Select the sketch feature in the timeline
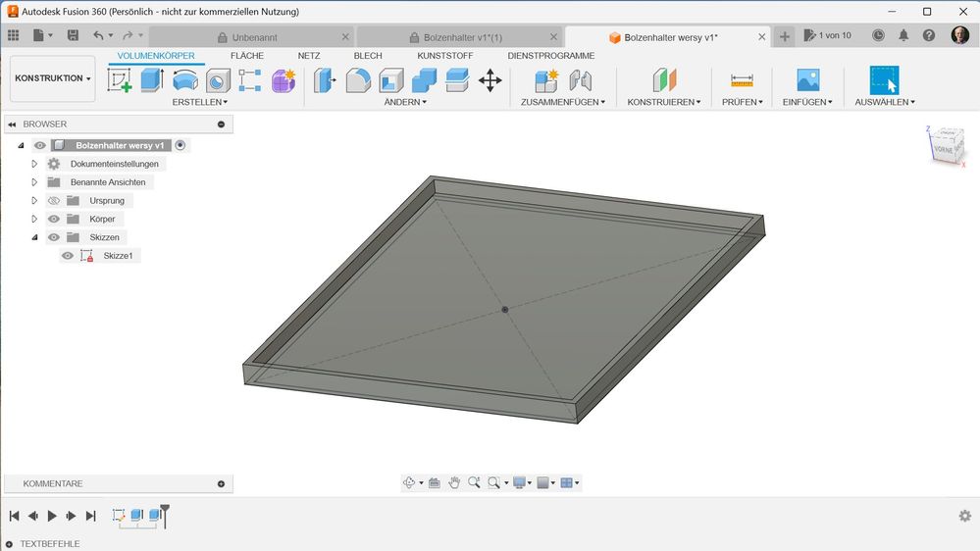The image size is (980, 551). [x=118, y=515]
